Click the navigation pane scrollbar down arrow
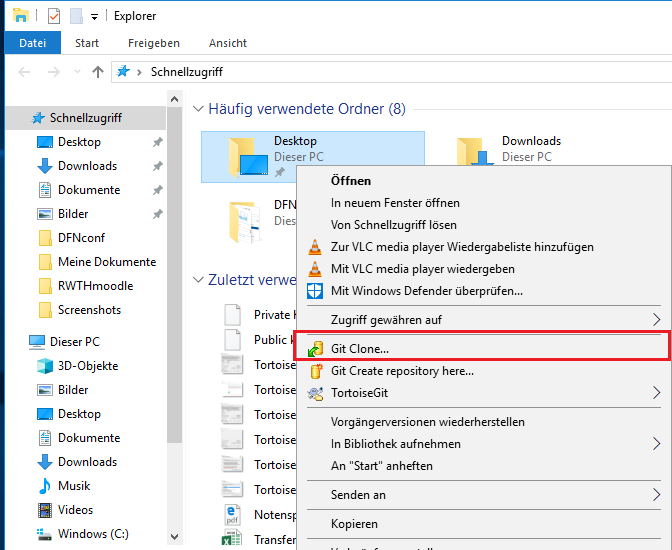 point(174,536)
